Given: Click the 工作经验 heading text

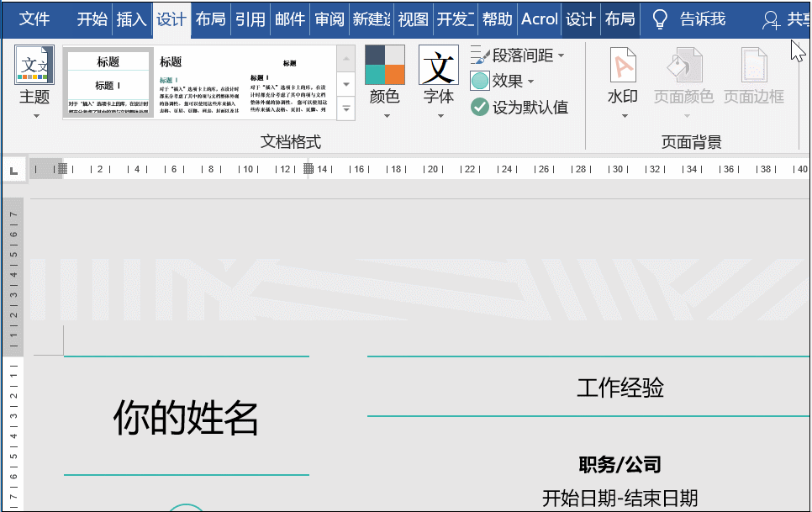Looking at the screenshot, I should pos(620,388).
